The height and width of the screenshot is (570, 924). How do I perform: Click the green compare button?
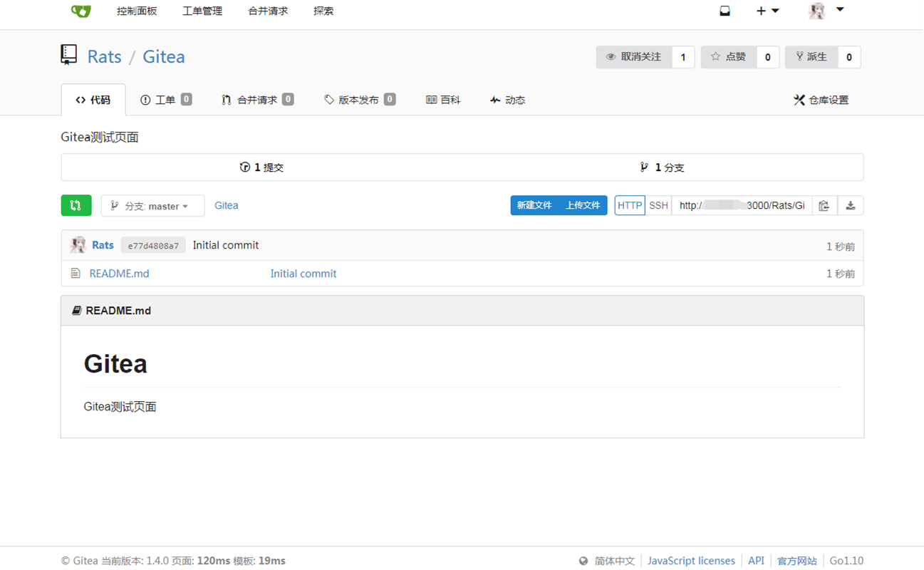click(76, 205)
